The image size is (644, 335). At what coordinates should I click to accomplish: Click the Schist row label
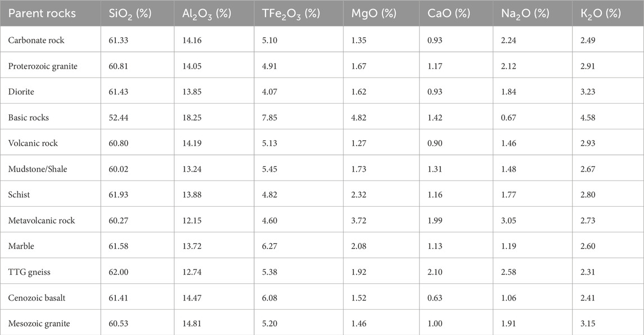[19, 194]
